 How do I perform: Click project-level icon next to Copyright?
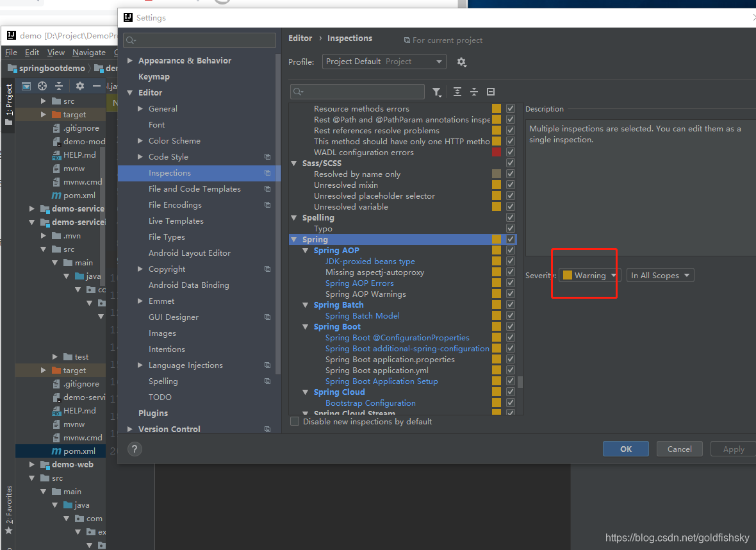(267, 269)
